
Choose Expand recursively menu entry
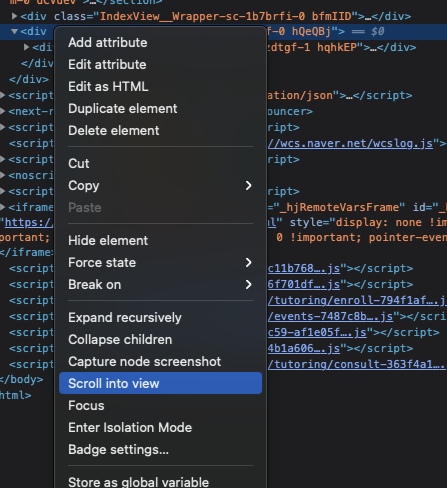click(125, 318)
